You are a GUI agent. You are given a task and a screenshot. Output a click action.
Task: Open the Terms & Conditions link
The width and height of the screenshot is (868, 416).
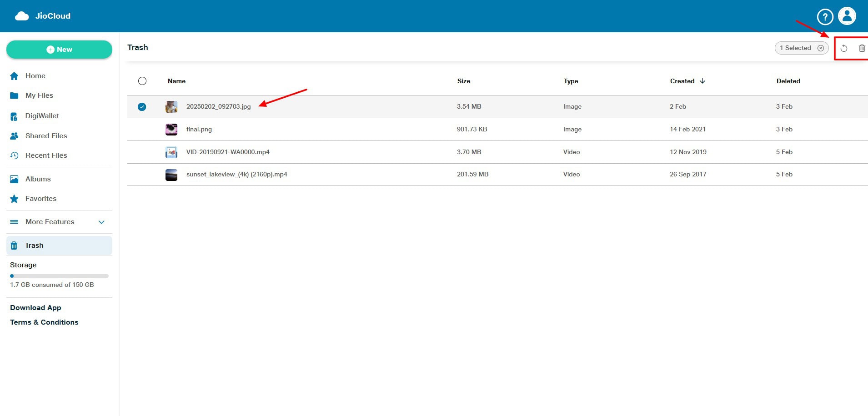[44, 322]
